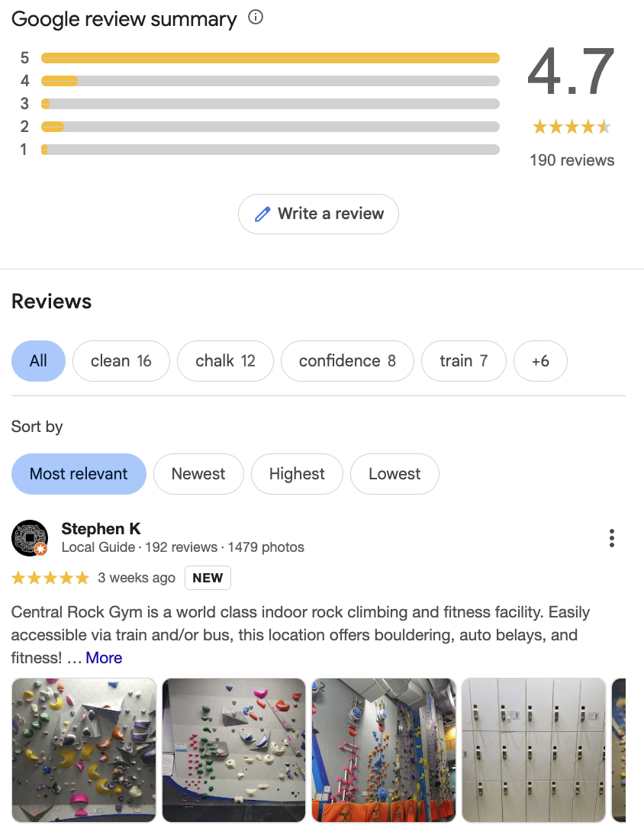The image size is (644, 835).
Task: Click the pencil icon in Write a review
Action: coord(262,214)
